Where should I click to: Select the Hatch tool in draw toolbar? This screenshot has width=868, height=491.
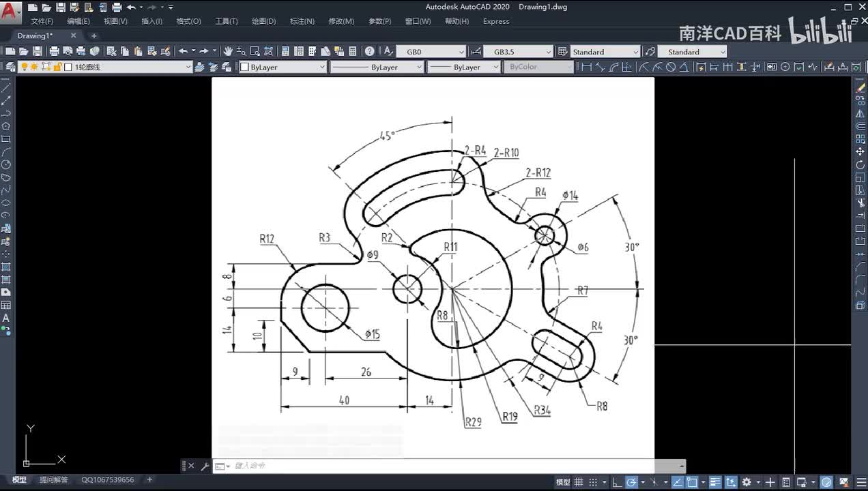(6, 267)
